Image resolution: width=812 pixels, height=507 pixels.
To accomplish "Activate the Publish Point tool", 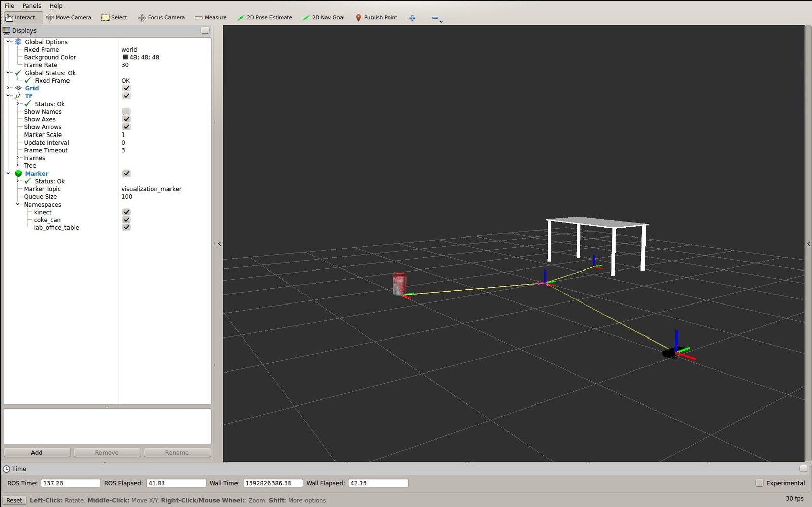I will [x=376, y=18].
